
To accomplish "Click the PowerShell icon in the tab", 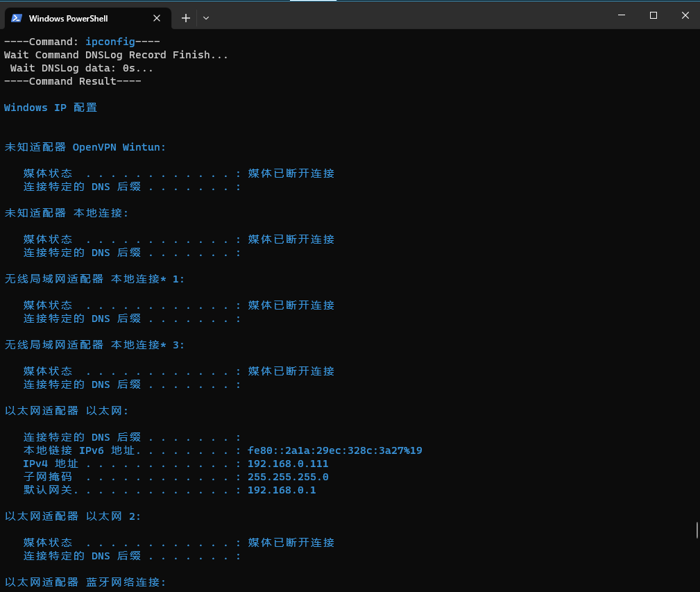I will (17, 18).
